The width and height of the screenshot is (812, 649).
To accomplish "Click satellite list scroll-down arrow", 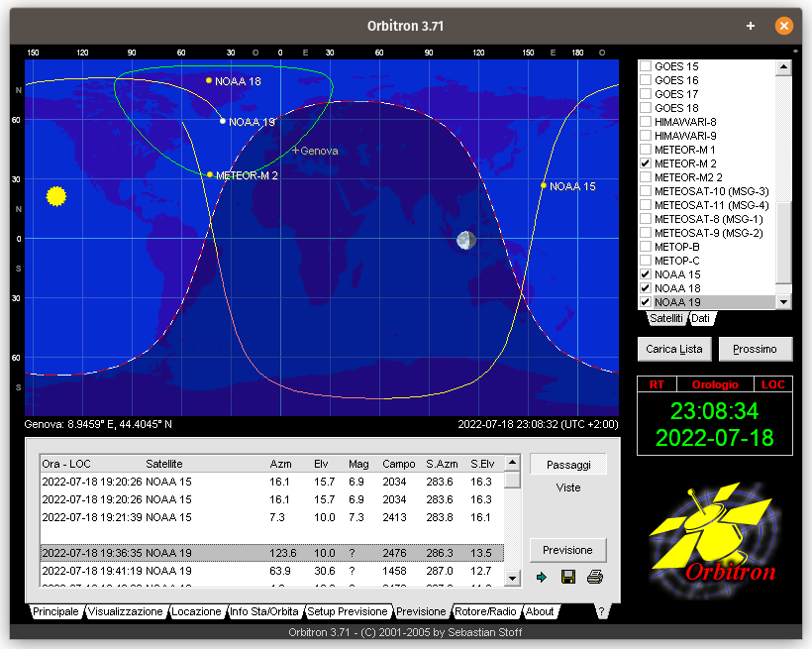I will [783, 301].
